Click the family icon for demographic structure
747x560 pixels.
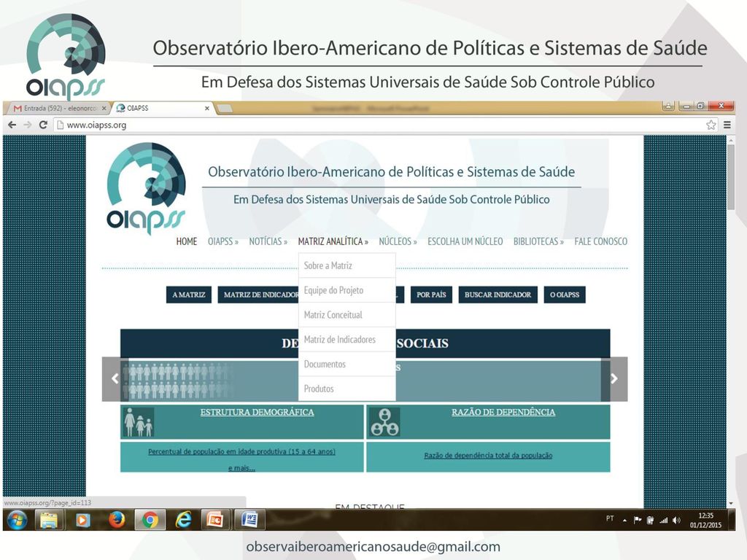[x=138, y=422]
